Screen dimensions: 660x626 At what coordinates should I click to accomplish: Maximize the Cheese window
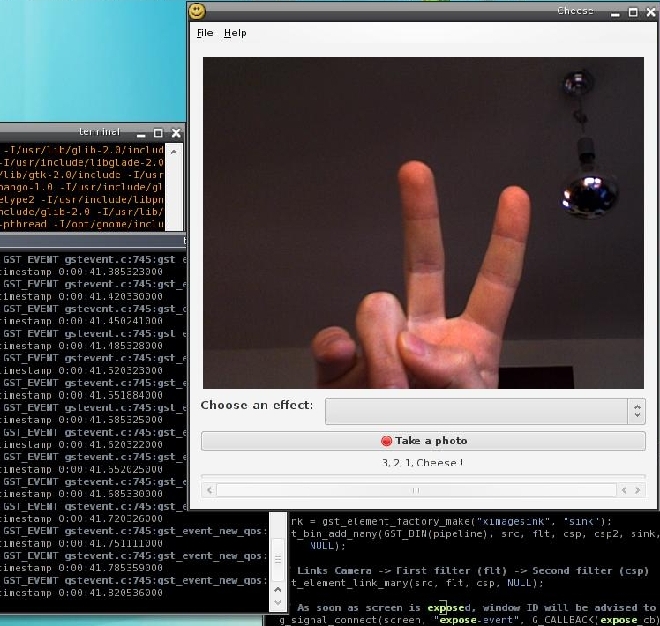[x=633, y=12]
